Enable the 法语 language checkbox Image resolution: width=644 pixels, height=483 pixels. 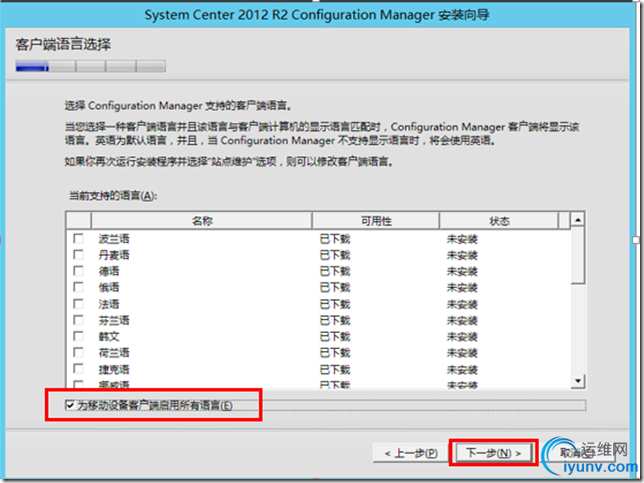click(78, 304)
